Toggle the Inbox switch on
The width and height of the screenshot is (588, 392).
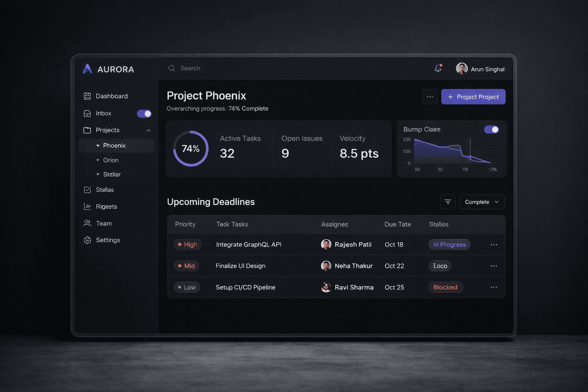(x=144, y=114)
